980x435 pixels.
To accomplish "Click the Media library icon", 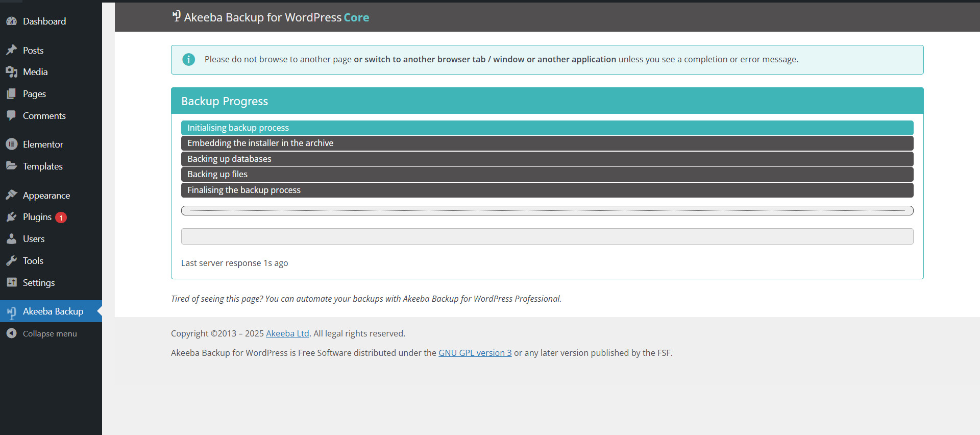I will click(11, 72).
